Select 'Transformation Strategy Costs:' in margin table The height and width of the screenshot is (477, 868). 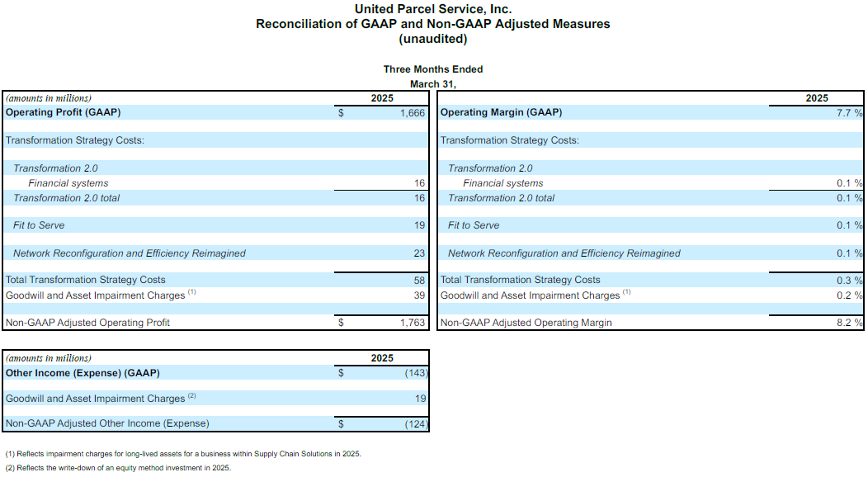(510, 140)
